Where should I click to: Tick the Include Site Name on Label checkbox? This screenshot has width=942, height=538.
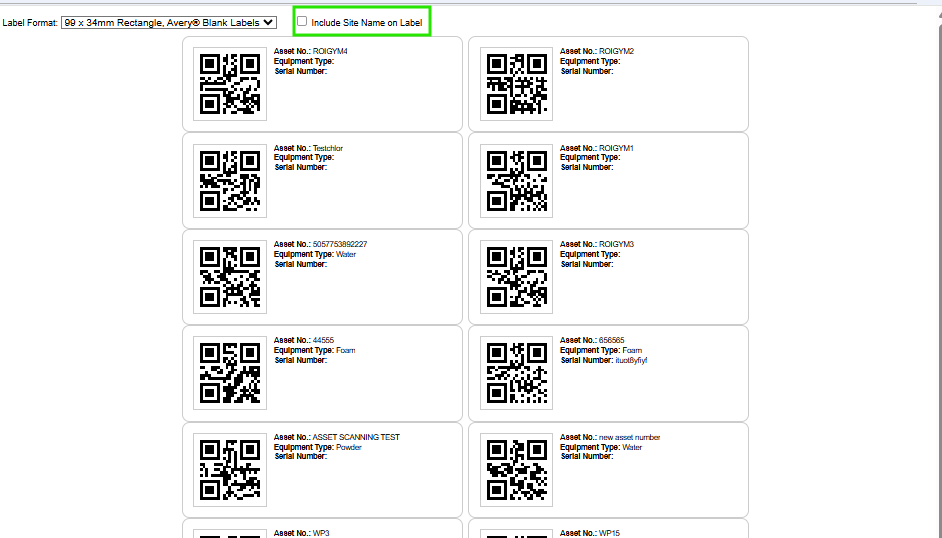pyautogui.click(x=302, y=22)
